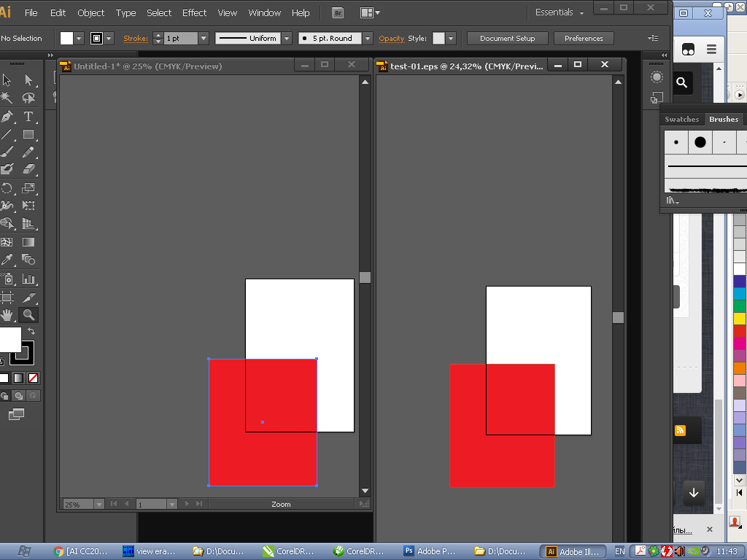Choose the Hand tool

(x=7, y=315)
